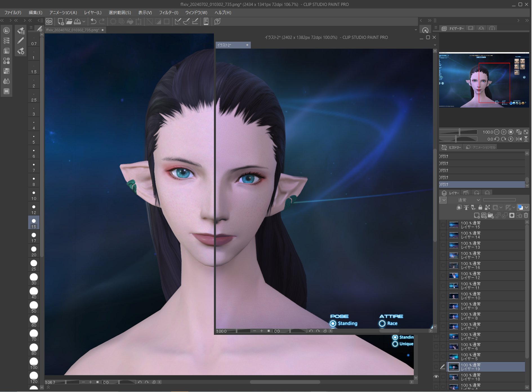Viewport: 532px width, 392px height.
Task: Open the smartphone connection icon
Action: tap(206, 21)
